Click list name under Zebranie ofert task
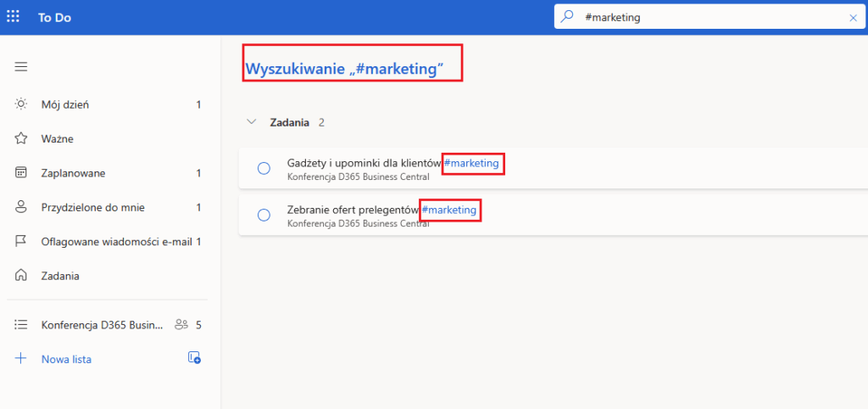Image resolution: width=868 pixels, height=409 pixels. pyautogui.click(x=359, y=224)
